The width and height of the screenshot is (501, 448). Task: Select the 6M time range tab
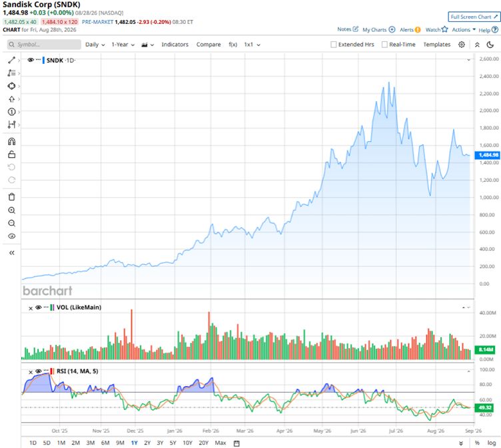click(105, 443)
